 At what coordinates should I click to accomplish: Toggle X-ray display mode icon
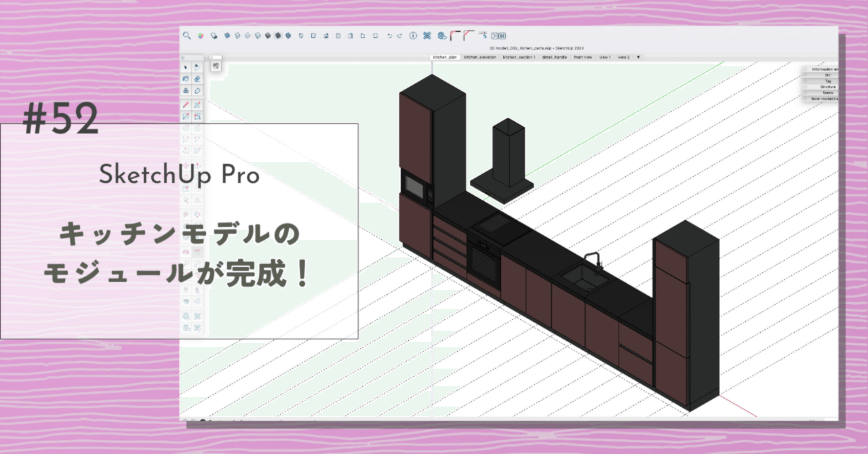(x=214, y=35)
